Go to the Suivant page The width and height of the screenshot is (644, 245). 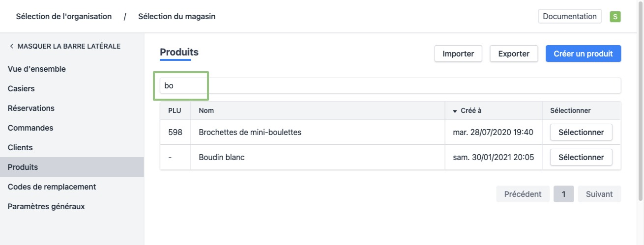(x=599, y=194)
